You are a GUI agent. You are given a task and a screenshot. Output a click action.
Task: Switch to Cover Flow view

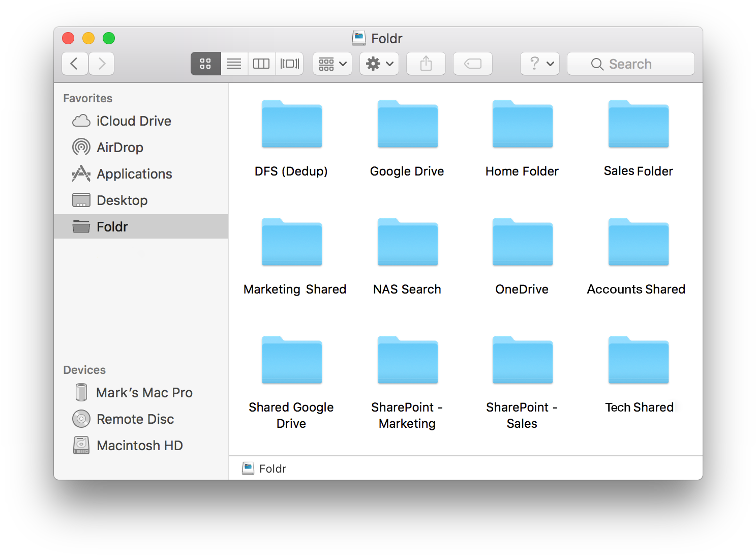tap(289, 63)
